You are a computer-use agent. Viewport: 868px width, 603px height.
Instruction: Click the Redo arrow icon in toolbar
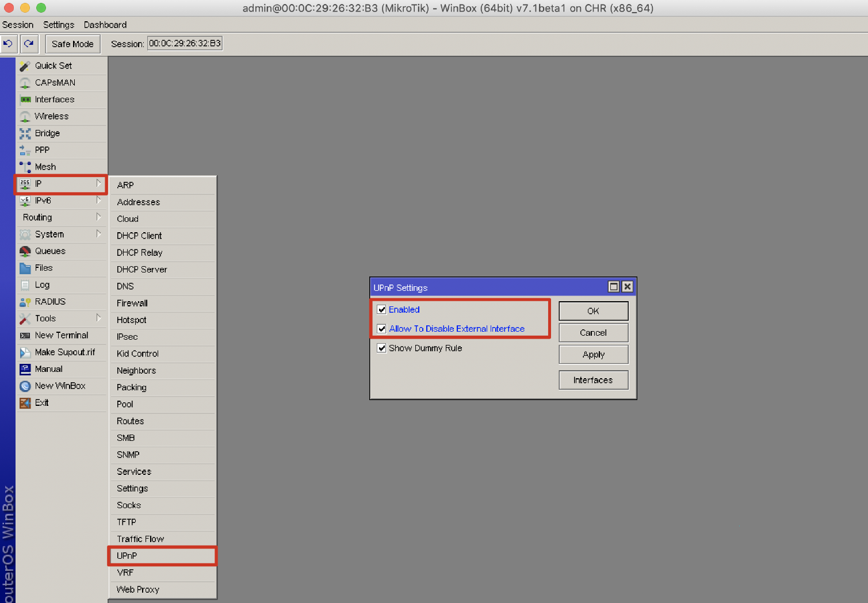(29, 44)
